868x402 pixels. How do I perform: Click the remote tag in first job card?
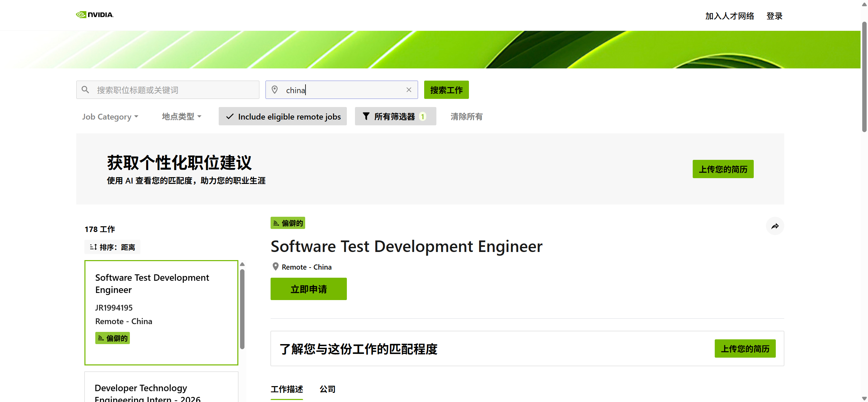click(x=112, y=338)
